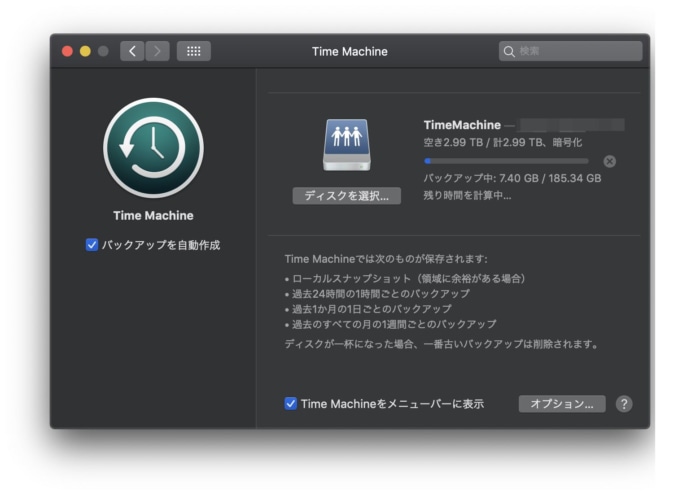The height and width of the screenshot is (495, 700).
Task: Click 過去24時間の1時間ごとのバックアップ line
Action: pyautogui.click(x=377, y=294)
